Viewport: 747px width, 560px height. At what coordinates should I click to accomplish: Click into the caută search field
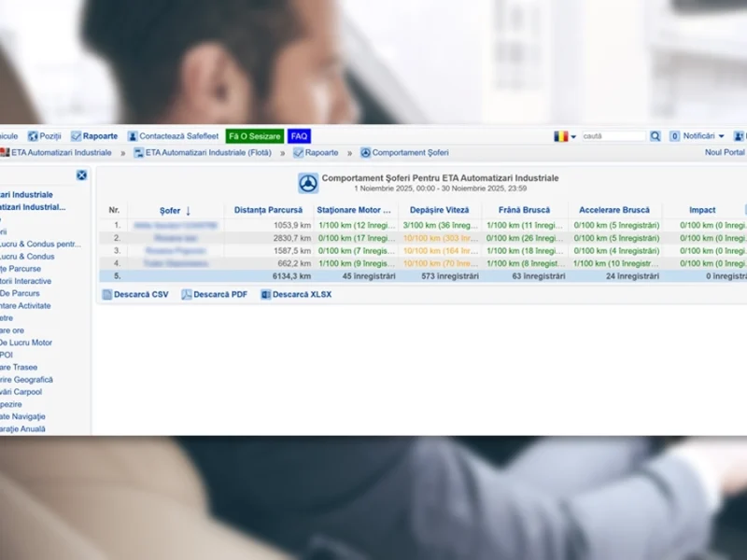pos(613,136)
